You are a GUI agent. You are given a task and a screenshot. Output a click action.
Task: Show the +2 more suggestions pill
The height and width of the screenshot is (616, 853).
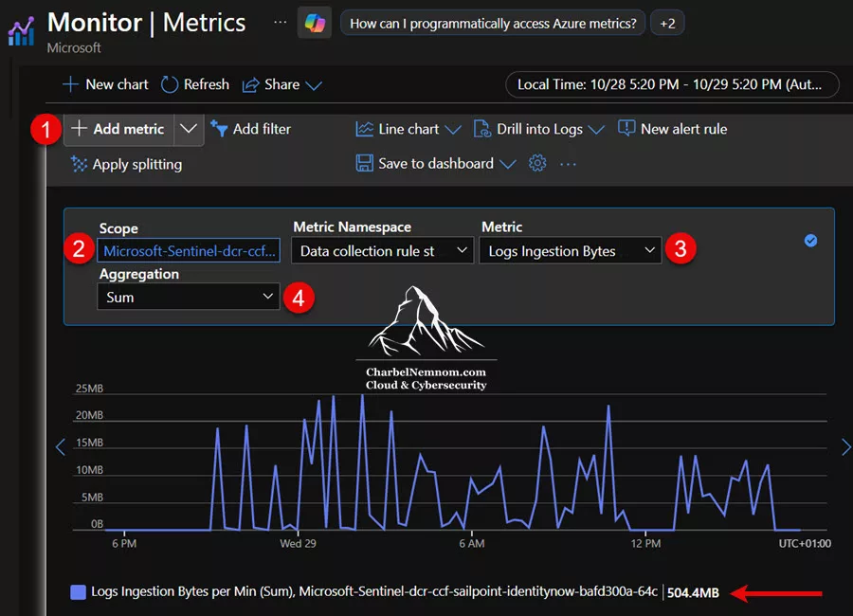point(667,23)
